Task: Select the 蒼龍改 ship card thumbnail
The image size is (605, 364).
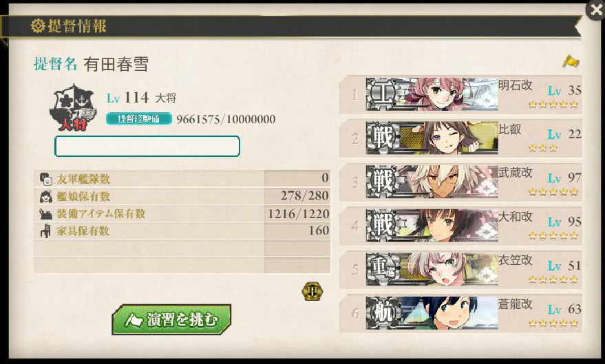Action: [432, 312]
